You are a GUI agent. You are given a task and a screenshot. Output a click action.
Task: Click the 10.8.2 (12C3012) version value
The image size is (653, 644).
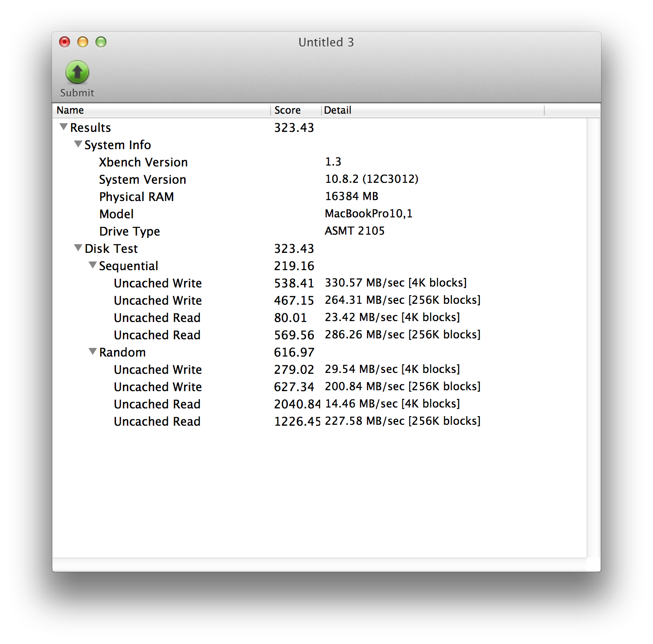pyautogui.click(x=372, y=179)
